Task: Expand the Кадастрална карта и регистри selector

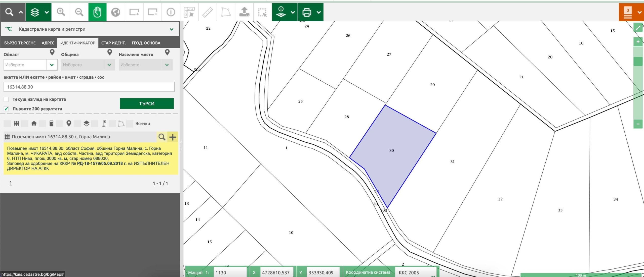Action: coord(90,29)
